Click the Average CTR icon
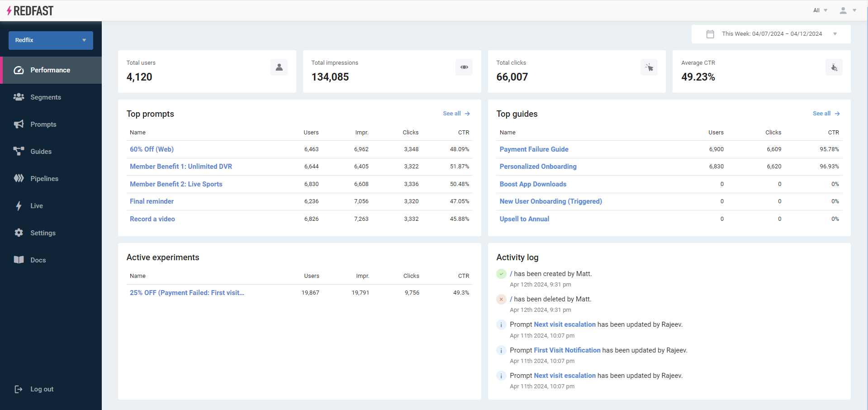This screenshot has height=410, width=868. point(834,67)
